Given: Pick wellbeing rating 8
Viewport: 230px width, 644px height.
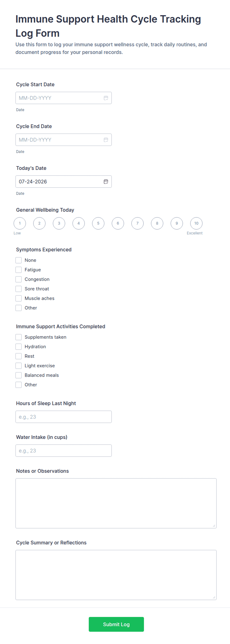Looking at the screenshot, I should coord(157,223).
